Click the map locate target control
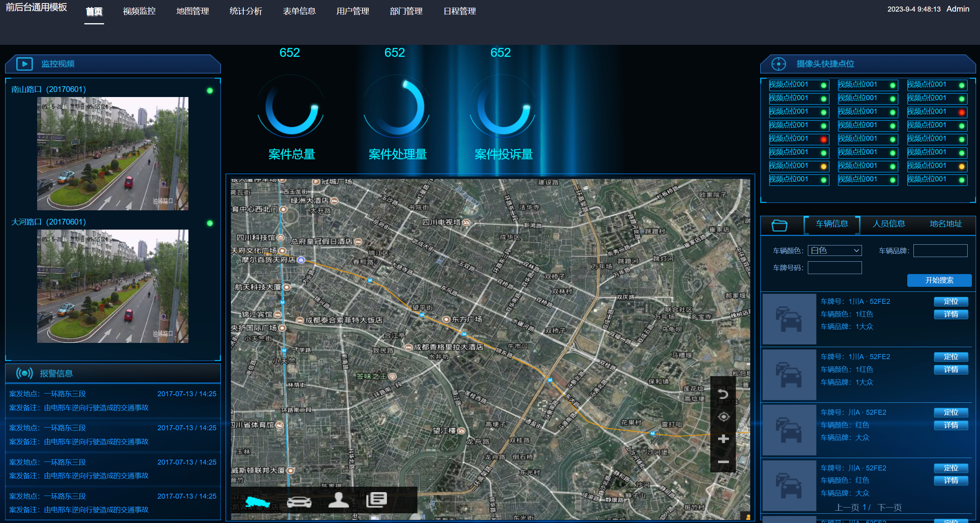The image size is (980, 523). click(x=723, y=417)
